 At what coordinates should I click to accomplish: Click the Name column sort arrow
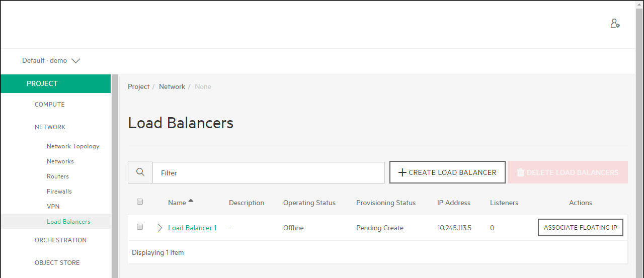pyautogui.click(x=191, y=202)
